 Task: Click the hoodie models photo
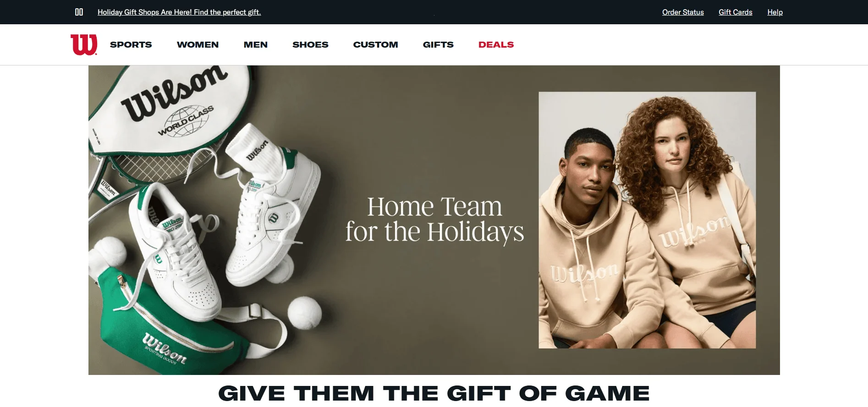(647, 220)
